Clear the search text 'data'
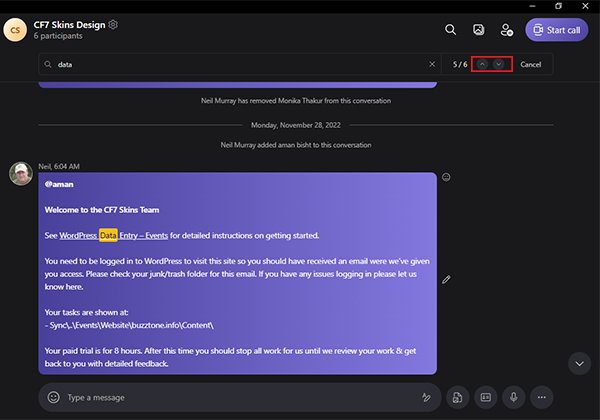 pos(432,64)
